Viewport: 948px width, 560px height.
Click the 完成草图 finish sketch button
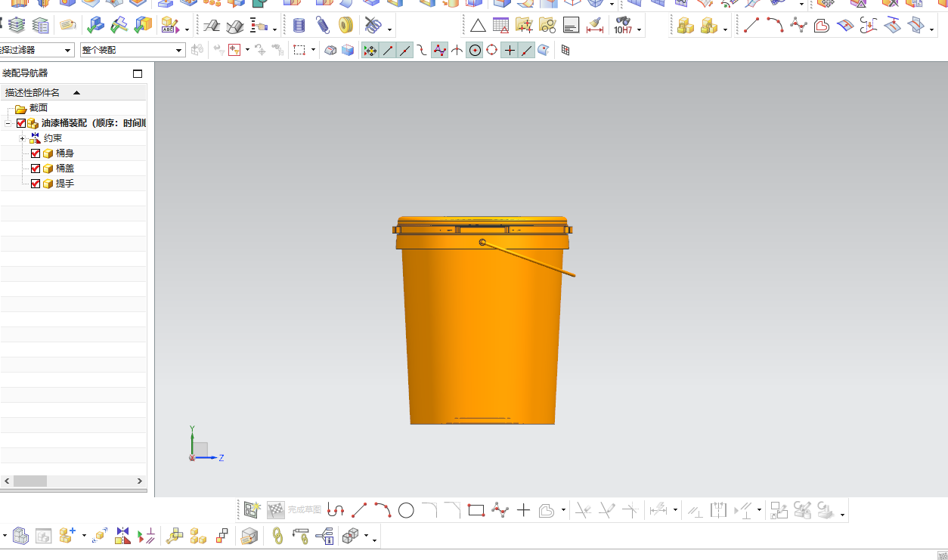[x=294, y=510]
